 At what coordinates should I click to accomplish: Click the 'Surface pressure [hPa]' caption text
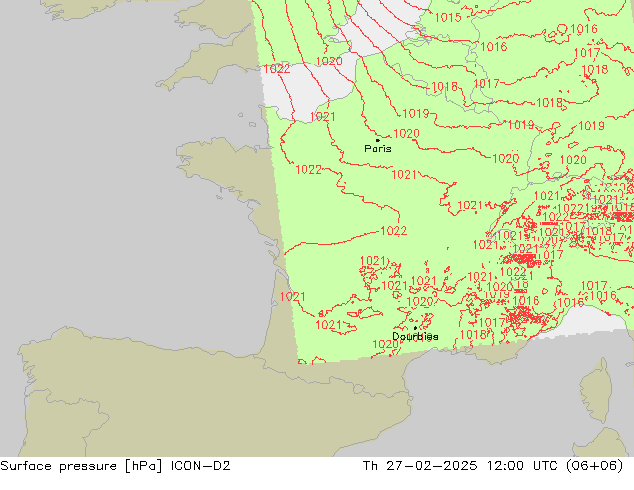81,466
